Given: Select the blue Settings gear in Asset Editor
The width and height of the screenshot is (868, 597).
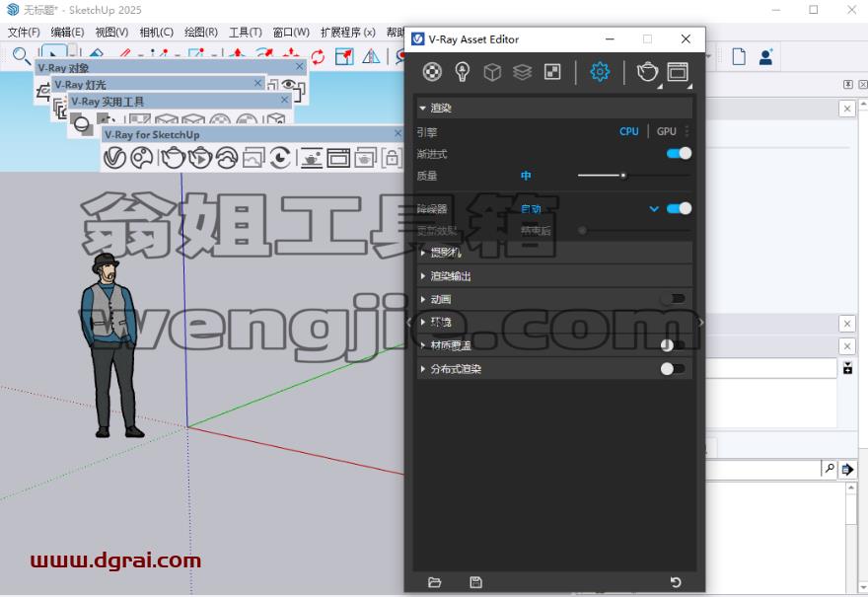Looking at the screenshot, I should point(600,72).
